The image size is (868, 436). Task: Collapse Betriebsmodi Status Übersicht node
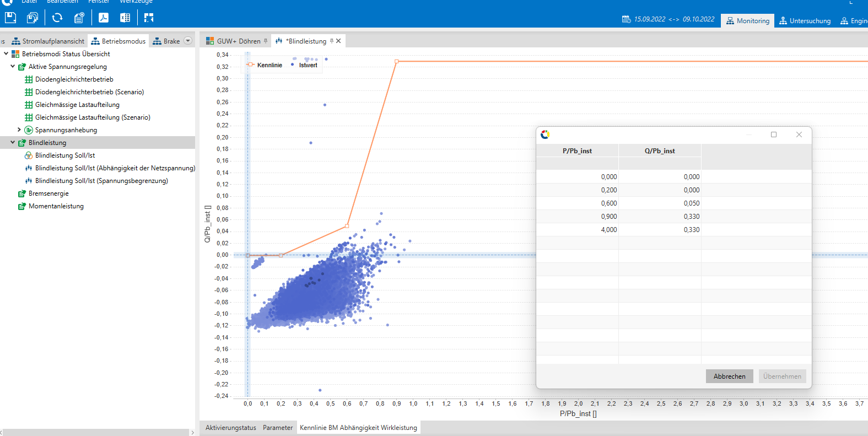(x=6, y=53)
